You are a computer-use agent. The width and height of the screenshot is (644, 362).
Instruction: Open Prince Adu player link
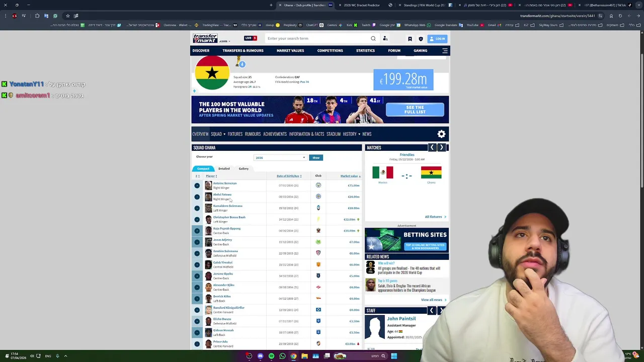pyautogui.click(x=220, y=342)
